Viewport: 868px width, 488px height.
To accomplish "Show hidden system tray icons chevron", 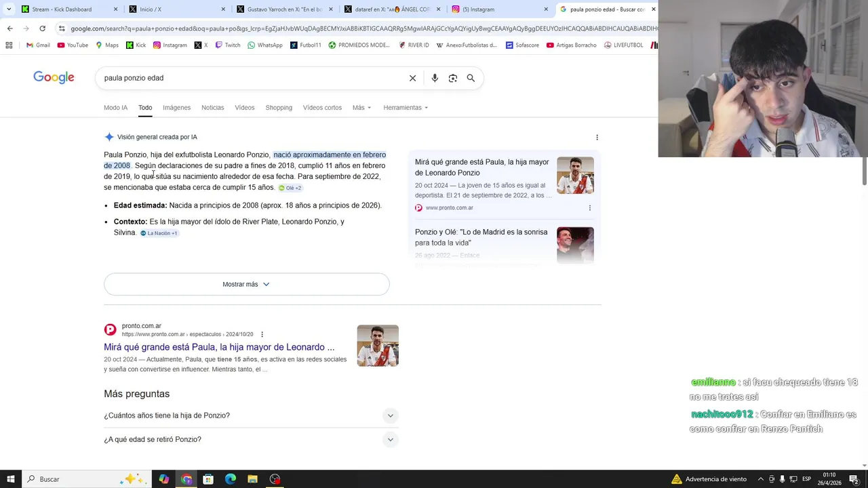I will [x=760, y=479].
